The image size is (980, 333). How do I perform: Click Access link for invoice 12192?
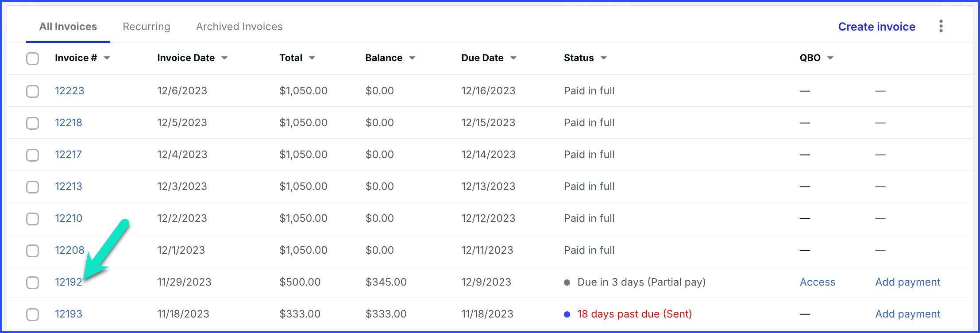(817, 282)
